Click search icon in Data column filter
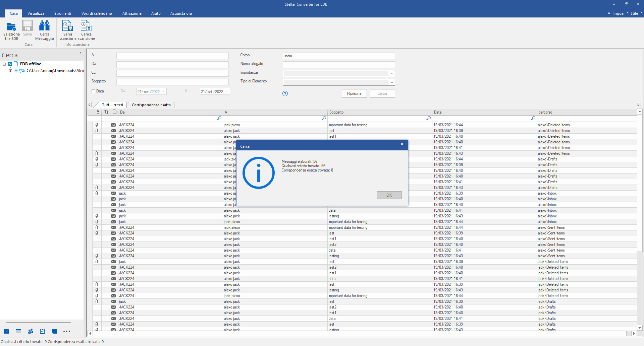 (533, 118)
